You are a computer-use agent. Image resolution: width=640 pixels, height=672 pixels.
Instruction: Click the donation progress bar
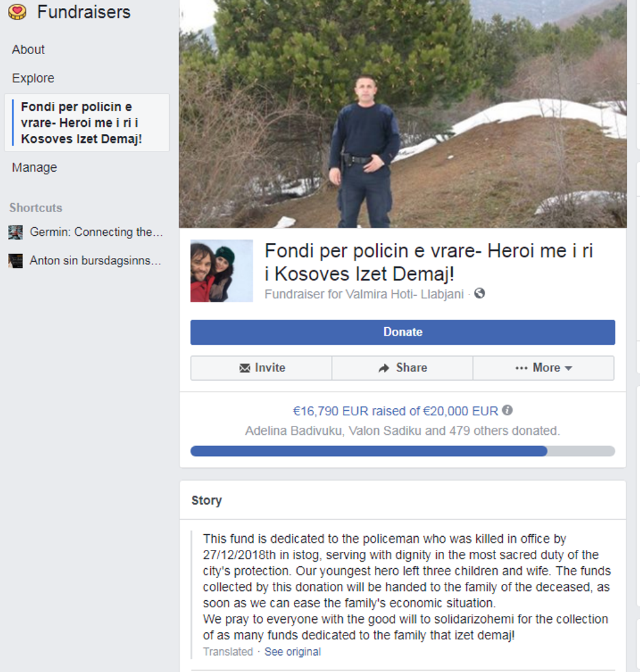(402, 451)
